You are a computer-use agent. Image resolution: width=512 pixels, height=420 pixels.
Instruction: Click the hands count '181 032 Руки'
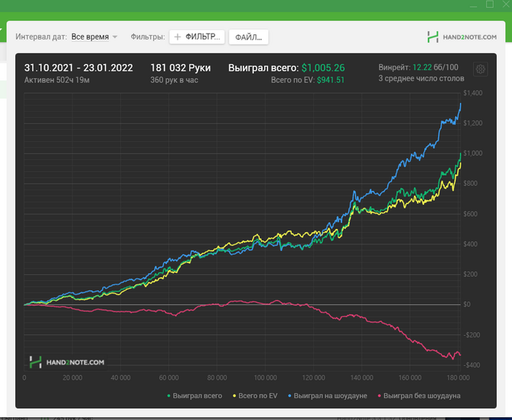click(x=180, y=68)
